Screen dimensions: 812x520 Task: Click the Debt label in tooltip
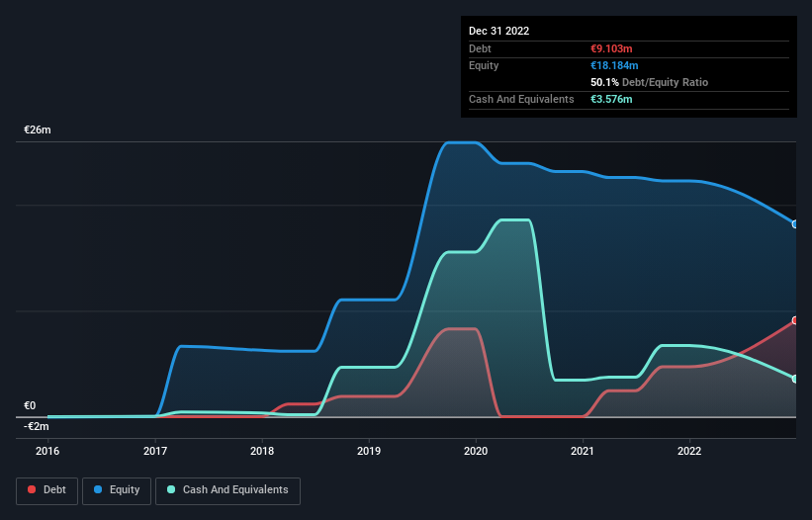pyautogui.click(x=480, y=48)
